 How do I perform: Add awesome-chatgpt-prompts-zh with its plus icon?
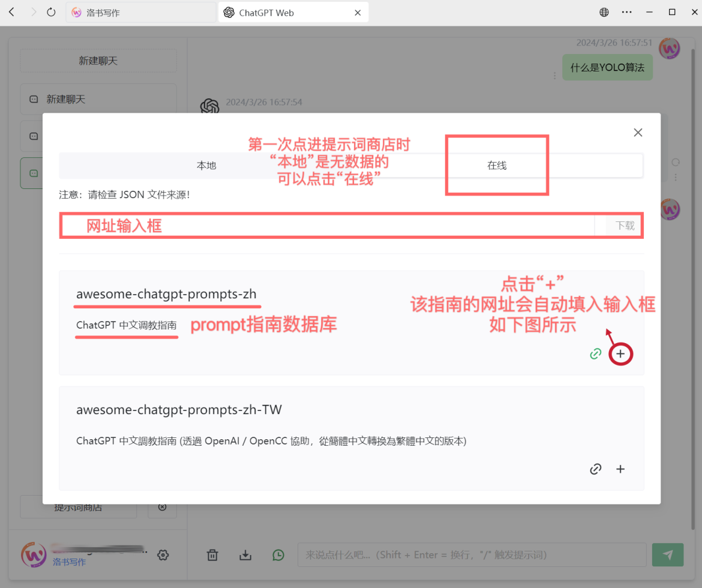pyautogui.click(x=620, y=354)
